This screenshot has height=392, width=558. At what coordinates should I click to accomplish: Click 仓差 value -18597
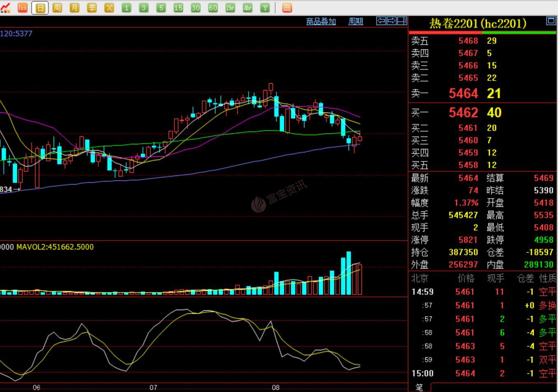click(539, 252)
